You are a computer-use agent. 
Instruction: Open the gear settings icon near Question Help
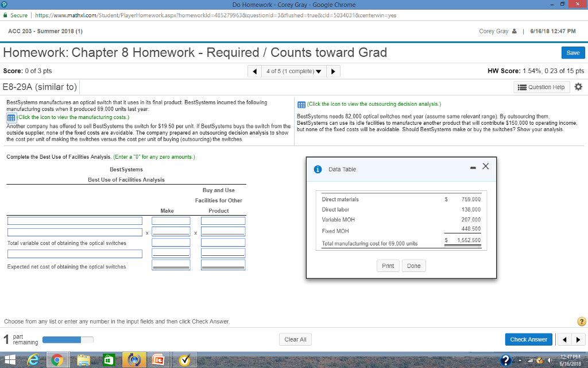coord(578,87)
